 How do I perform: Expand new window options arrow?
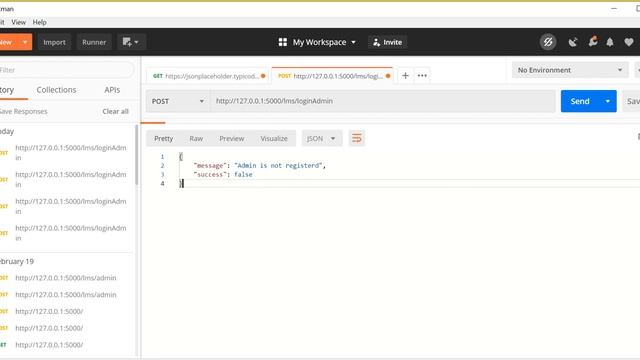[x=136, y=42]
